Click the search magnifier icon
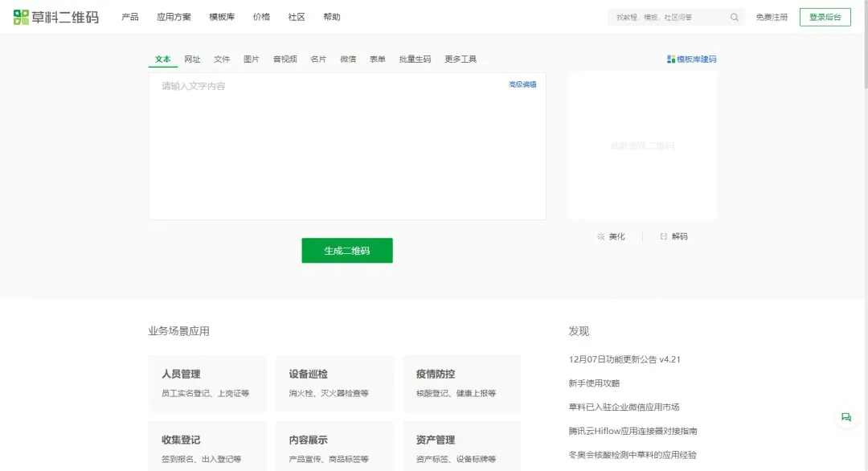 (x=735, y=17)
